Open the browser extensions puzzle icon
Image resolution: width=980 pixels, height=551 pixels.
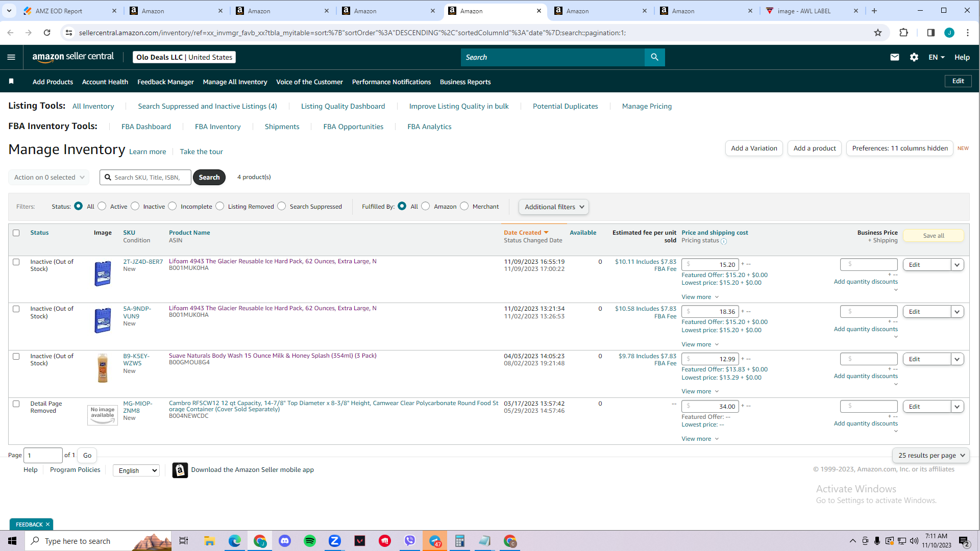click(x=903, y=33)
